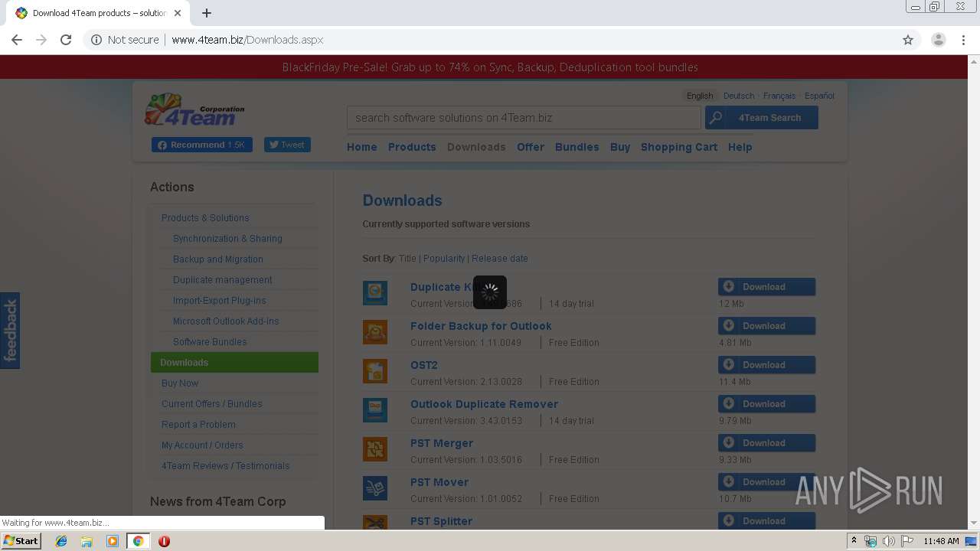Open Report a Problem sidebar link
Screen dimensions: 980x551
pos(198,425)
